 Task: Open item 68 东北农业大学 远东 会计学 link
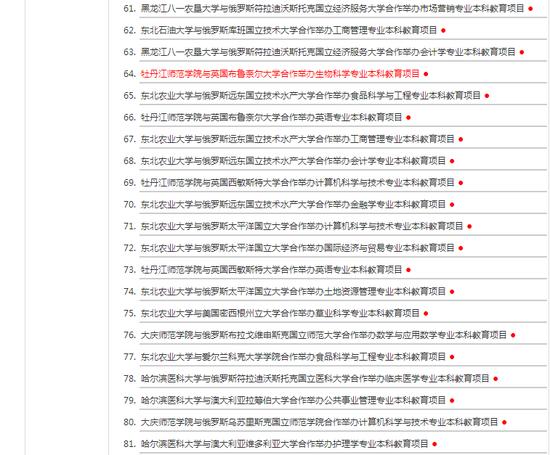(293, 161)
